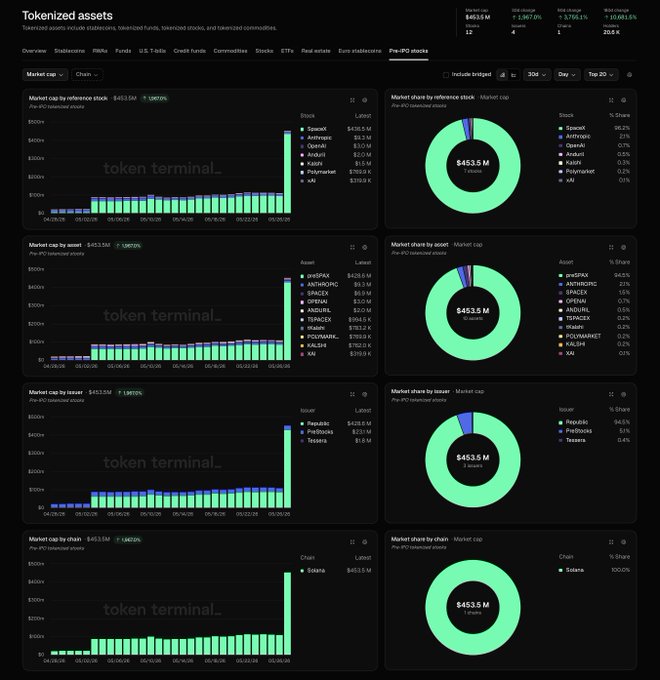Screen dimensions: 660x680
Task: Click xAI row in Market share by reference stock legend
Action: pyautogui.click(x=594, y=180)
